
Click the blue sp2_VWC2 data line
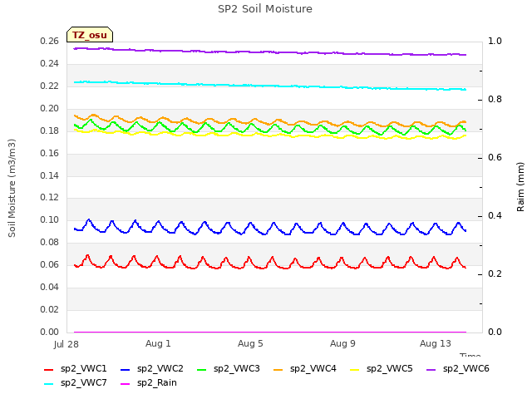pos(270,229)
